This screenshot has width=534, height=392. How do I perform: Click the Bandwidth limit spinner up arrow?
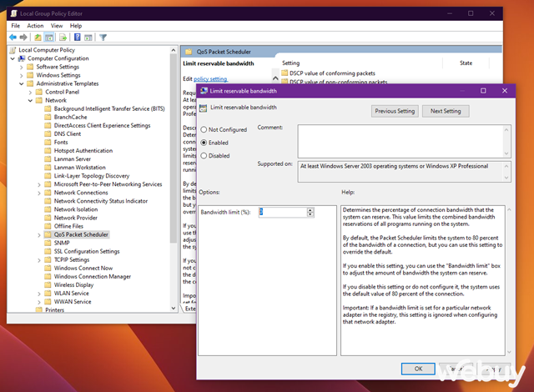tap(311, 209)
